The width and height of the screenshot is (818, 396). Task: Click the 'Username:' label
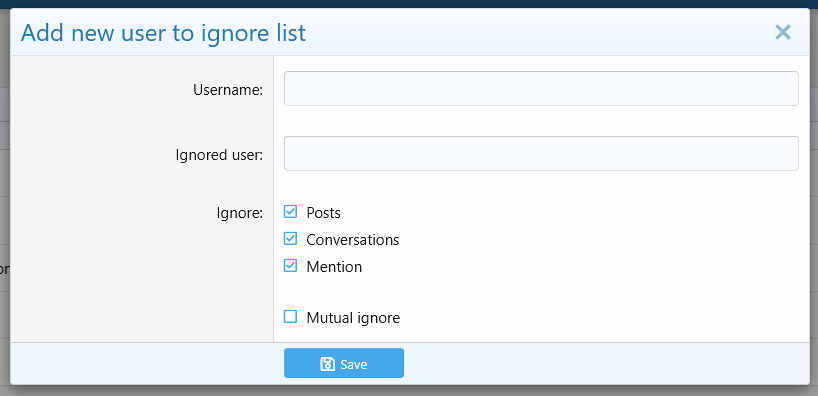(x=228, y=90)
